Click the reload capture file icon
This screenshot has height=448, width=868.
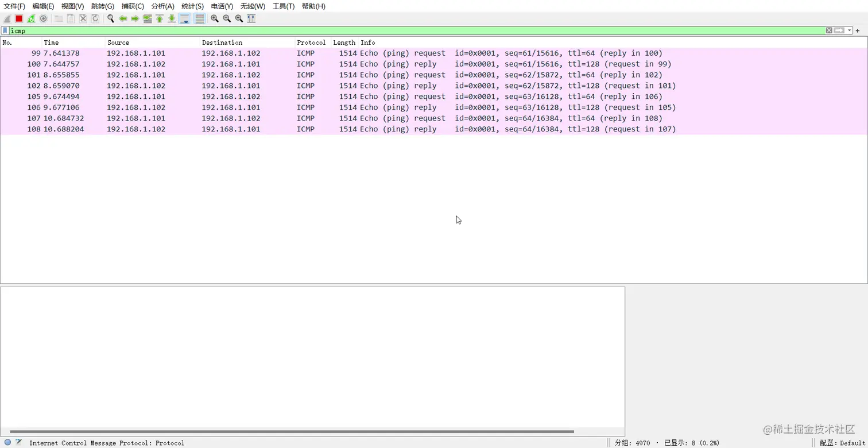[95, 18]
